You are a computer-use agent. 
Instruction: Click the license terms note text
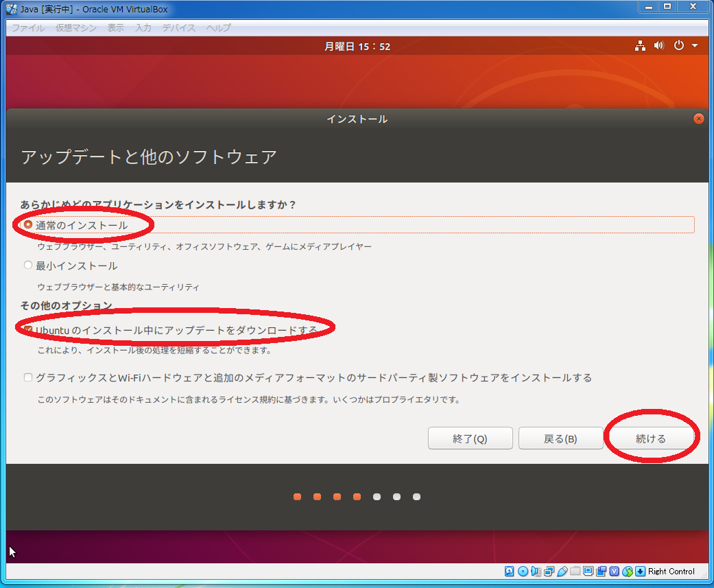click(249, 399)
